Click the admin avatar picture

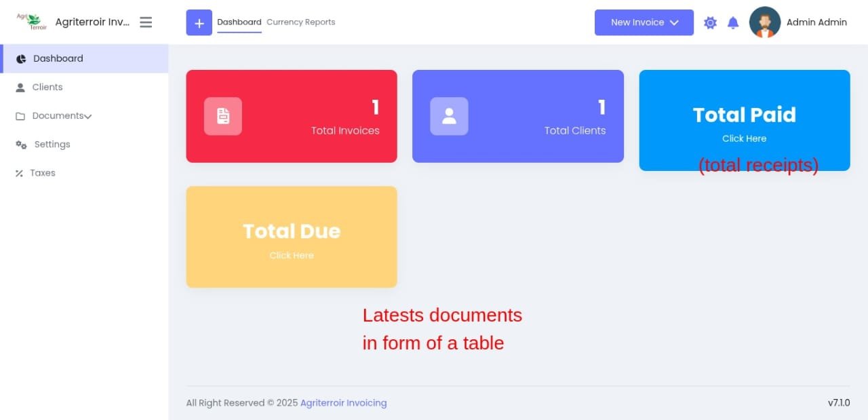[764, 22]
